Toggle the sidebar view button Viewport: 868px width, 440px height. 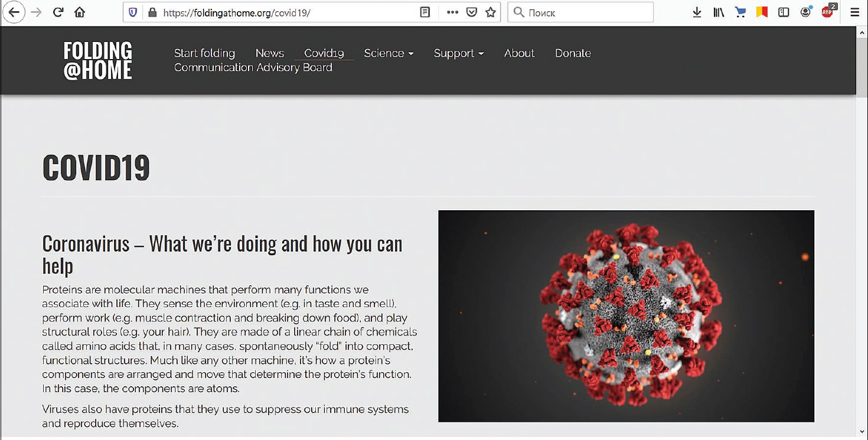coord(784,12)
